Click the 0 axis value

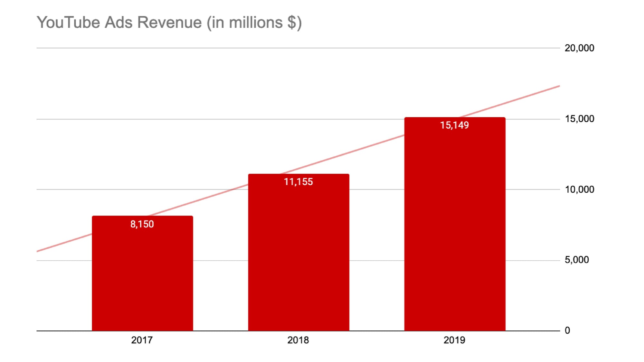tap(567, 330)
